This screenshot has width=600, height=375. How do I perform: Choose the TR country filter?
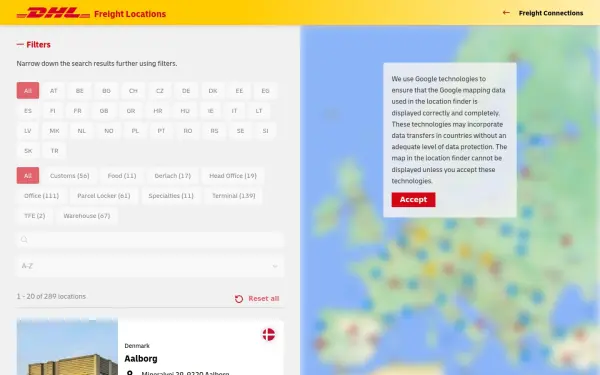(55, 151)
